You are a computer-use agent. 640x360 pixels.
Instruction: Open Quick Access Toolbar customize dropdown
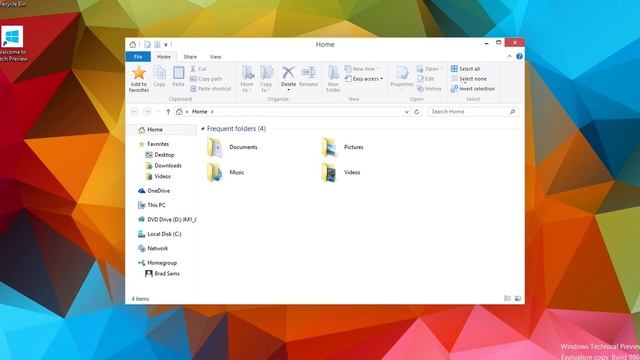[x=166, y=44]
